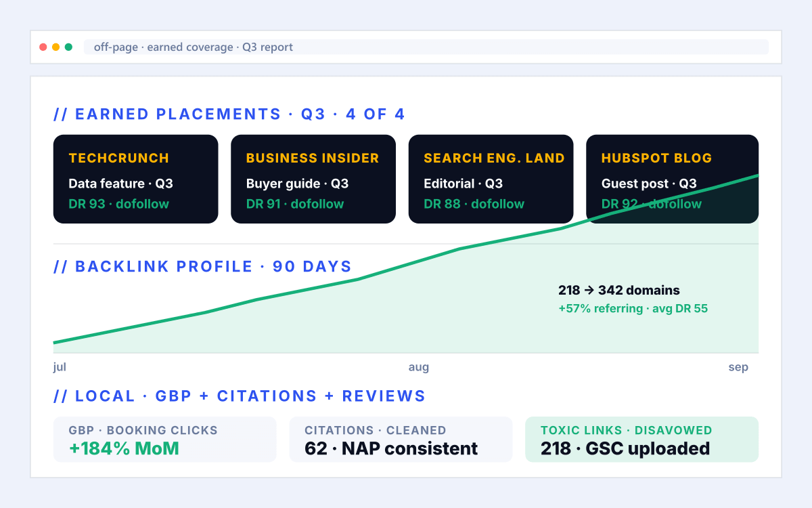Select the "DR 93 · dofollow" text
This screenshot has width=812, height=508.
[119, 204]
